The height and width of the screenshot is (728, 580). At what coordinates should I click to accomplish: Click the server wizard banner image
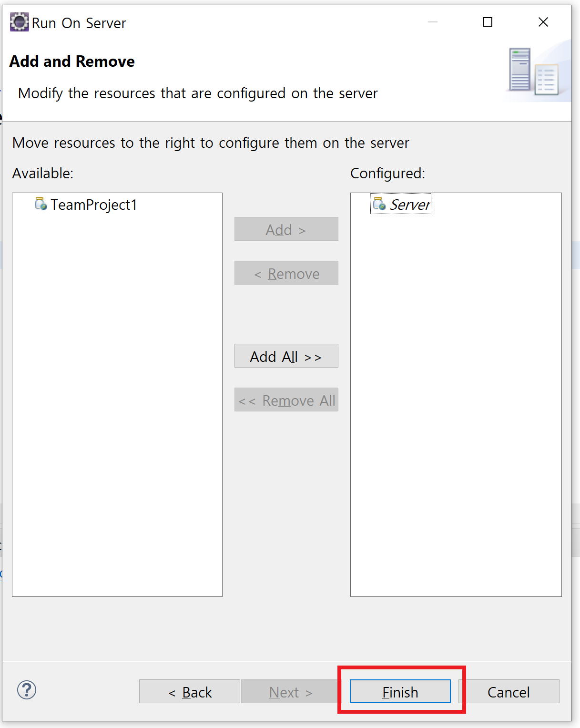(538, 72)
